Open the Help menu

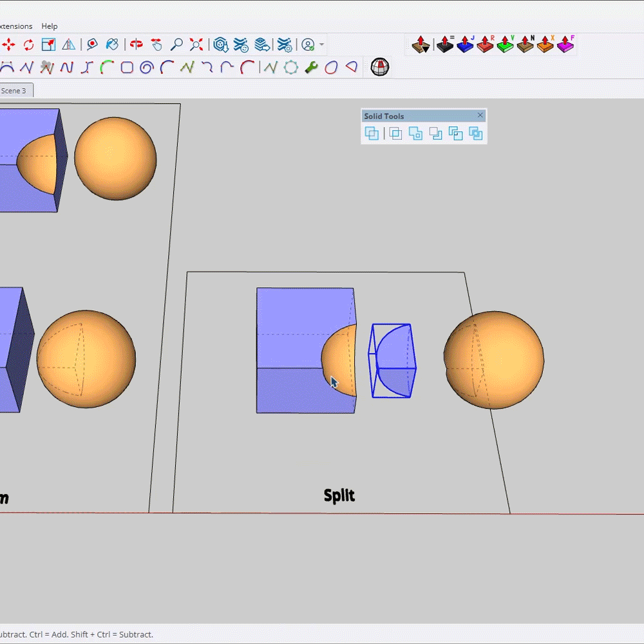click(50, 26)
